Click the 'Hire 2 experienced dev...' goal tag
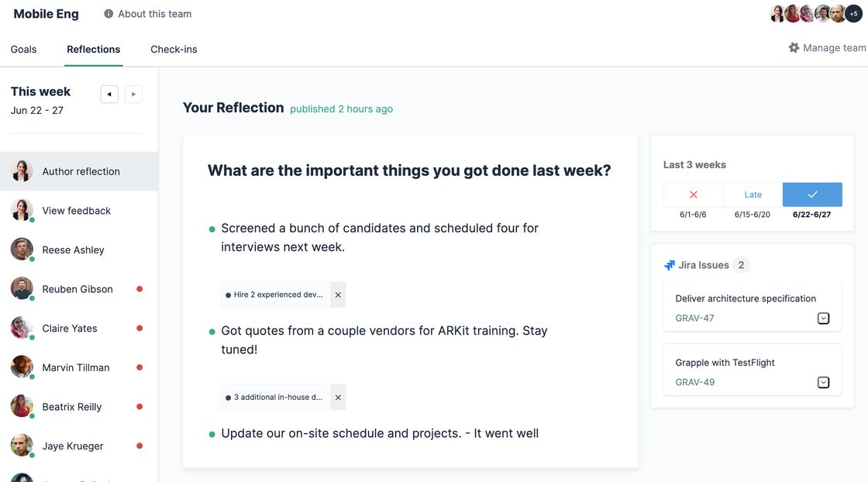This screenshot has width=868, height=482. click(277, 294)
